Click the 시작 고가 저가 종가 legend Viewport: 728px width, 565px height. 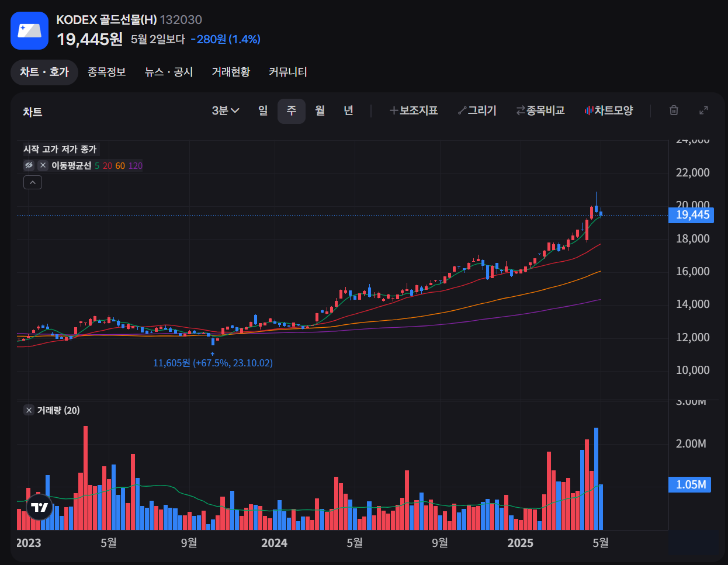(x=60, y=149)
